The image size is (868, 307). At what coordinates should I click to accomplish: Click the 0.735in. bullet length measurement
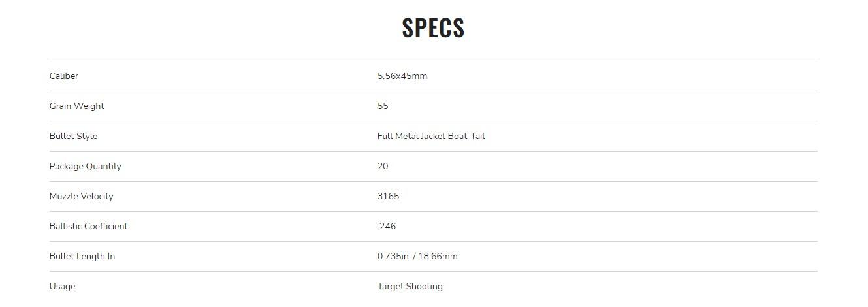392,256
